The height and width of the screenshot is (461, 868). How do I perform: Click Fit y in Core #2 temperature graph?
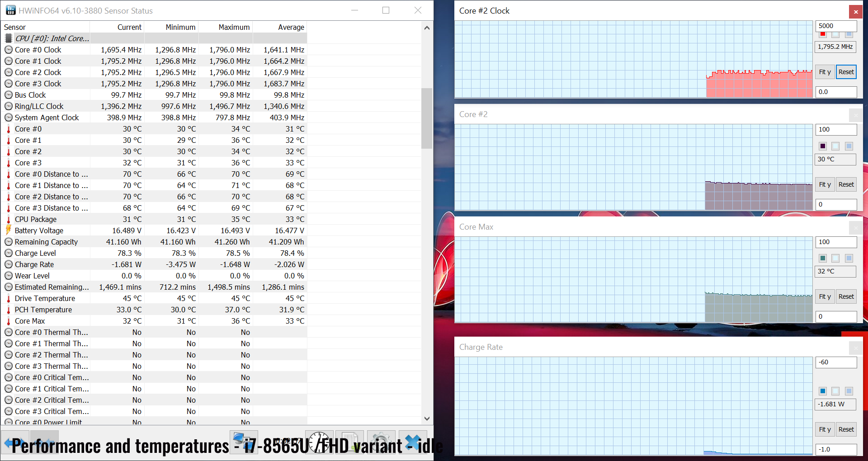coord(825,184)
